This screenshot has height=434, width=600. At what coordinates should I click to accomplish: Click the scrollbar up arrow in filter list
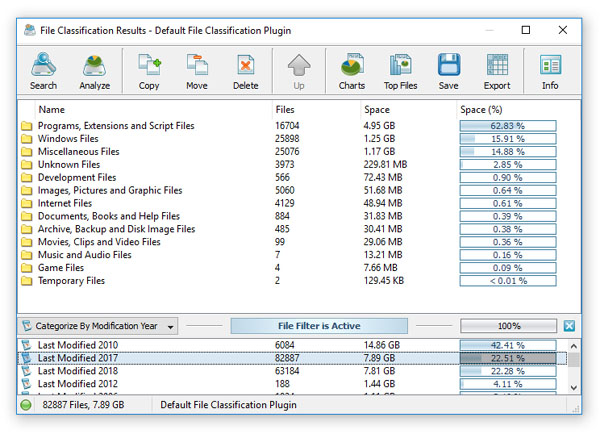[574, 346]
